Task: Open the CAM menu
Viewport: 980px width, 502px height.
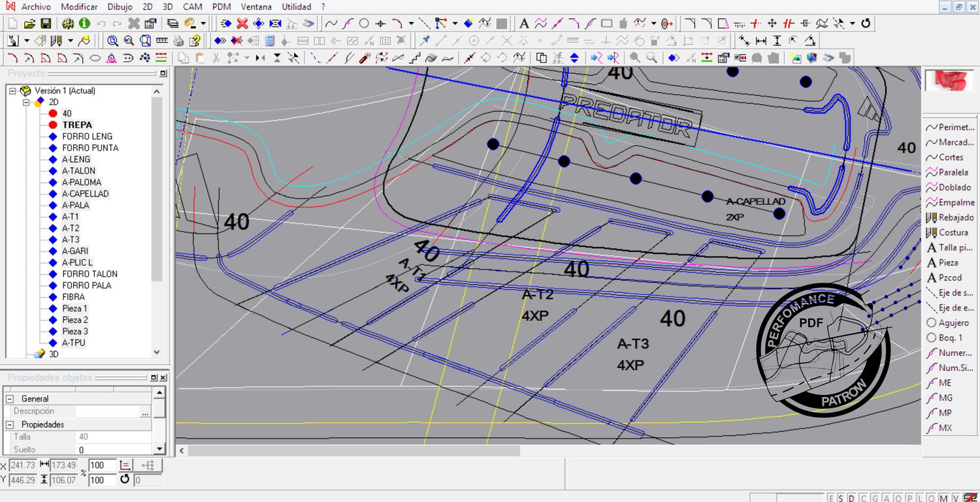Action: 192,7
